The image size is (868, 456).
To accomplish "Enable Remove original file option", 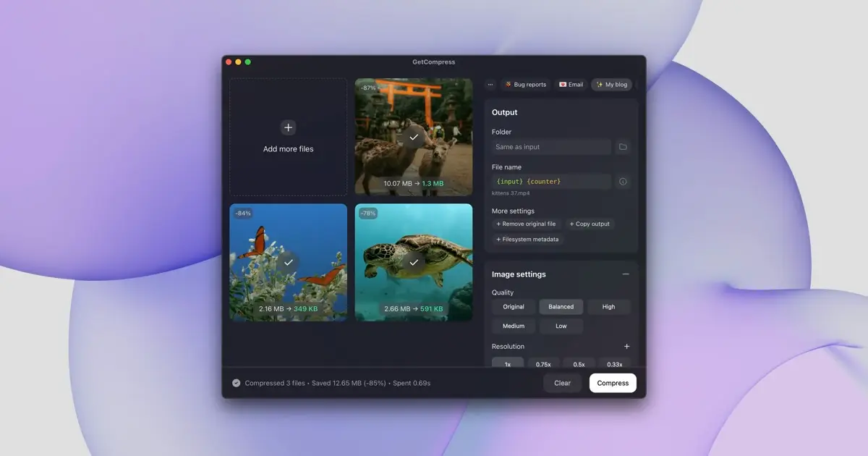I will pyautogui.click(x=526, y=224).
